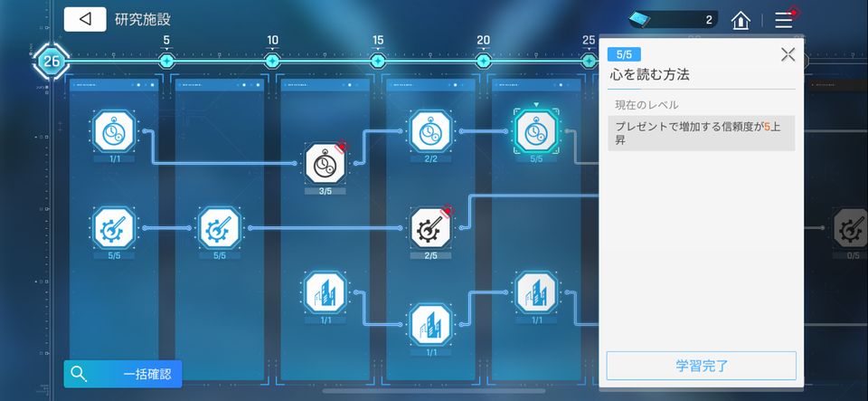
Task: Open the hamburger menu
Action: (x=783, y=20)
